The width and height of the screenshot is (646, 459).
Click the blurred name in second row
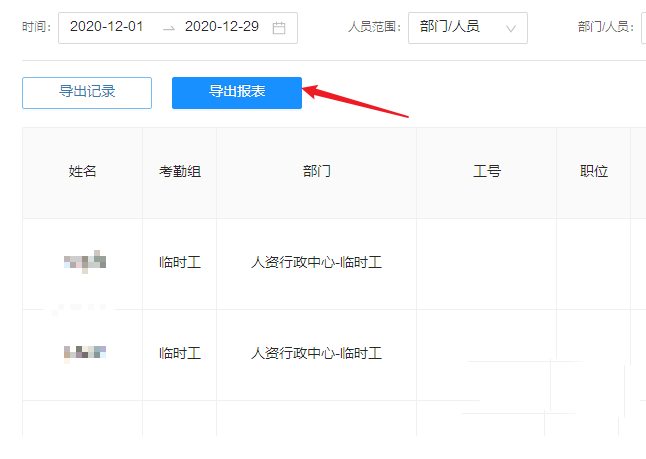click(x=85, y=354)
